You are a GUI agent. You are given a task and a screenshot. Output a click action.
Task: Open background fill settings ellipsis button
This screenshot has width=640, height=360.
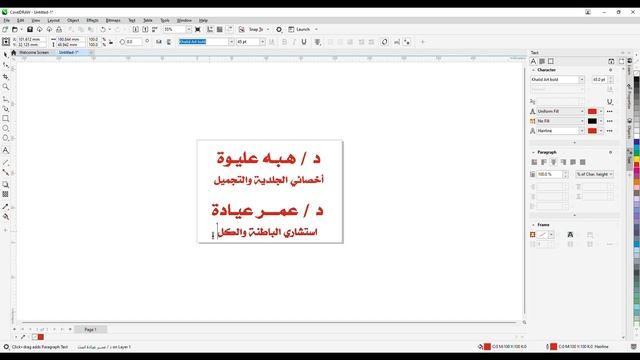(x=609, y=121)
